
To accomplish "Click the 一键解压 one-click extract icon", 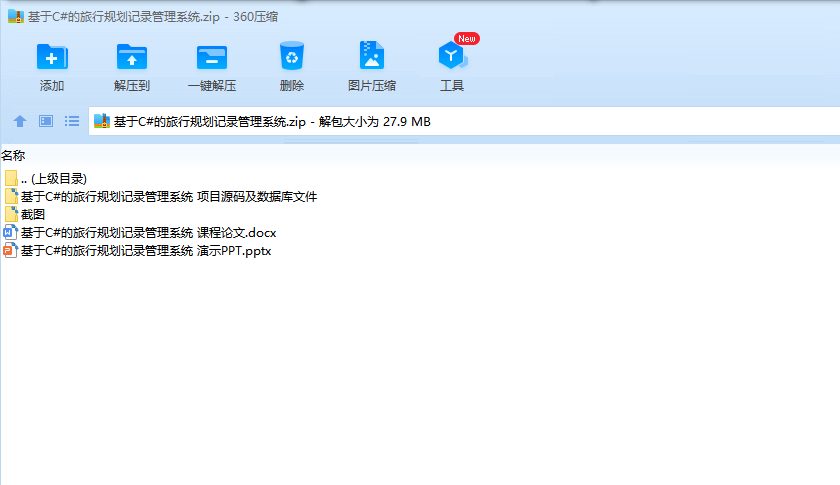I will tap(212, 57).
